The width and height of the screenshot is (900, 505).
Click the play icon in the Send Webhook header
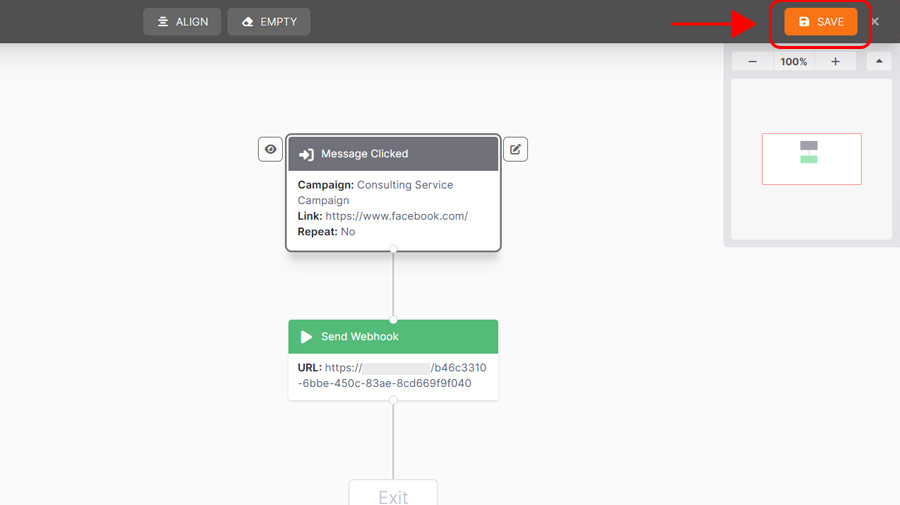[x=307, y=337]
